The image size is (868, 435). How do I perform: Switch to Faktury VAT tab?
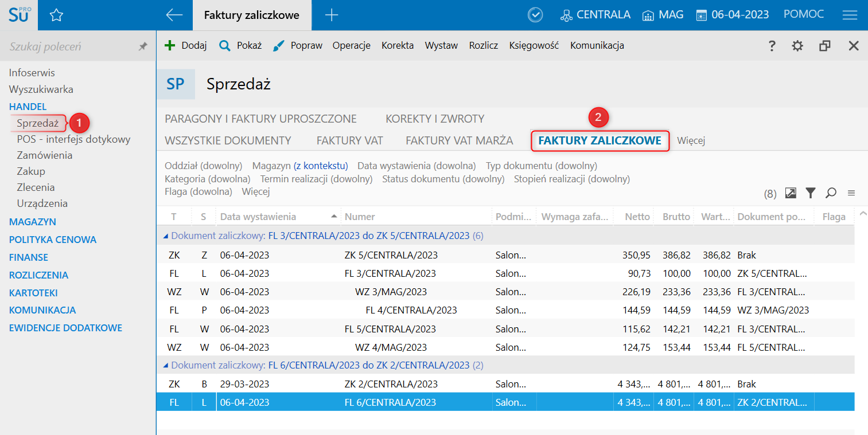pos(349,140)
